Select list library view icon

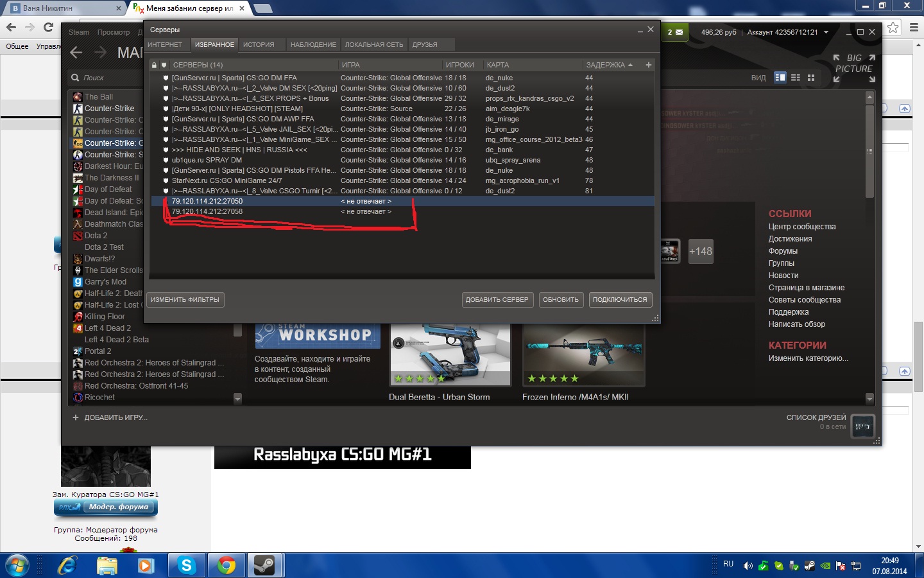pyautogui.click(x=796, y=78)
